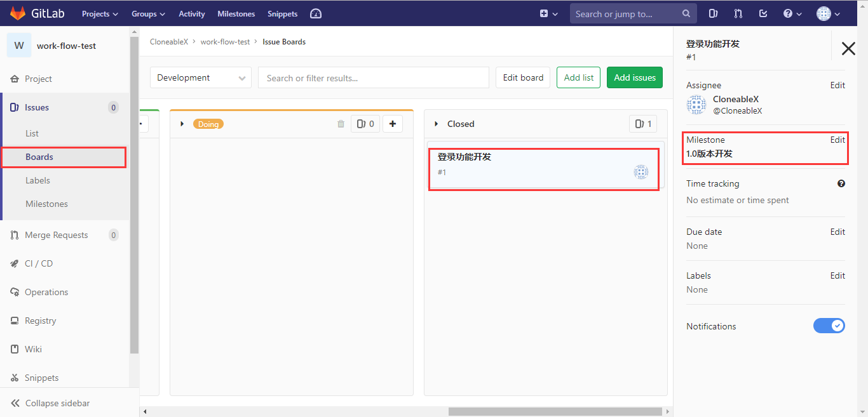
Task: Open the Development board dropdown
Action: (x=200, y=77)
